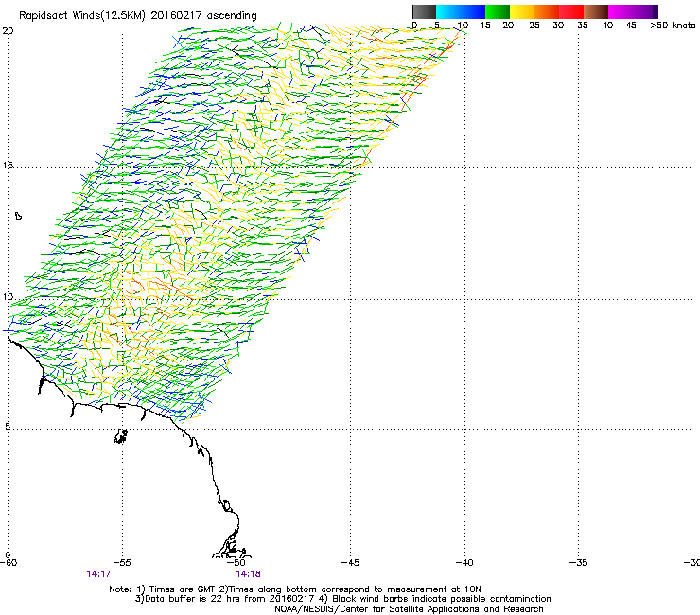The image size is (700, 615).
Task: Click the longitude label '-45'
Action: 350,562
